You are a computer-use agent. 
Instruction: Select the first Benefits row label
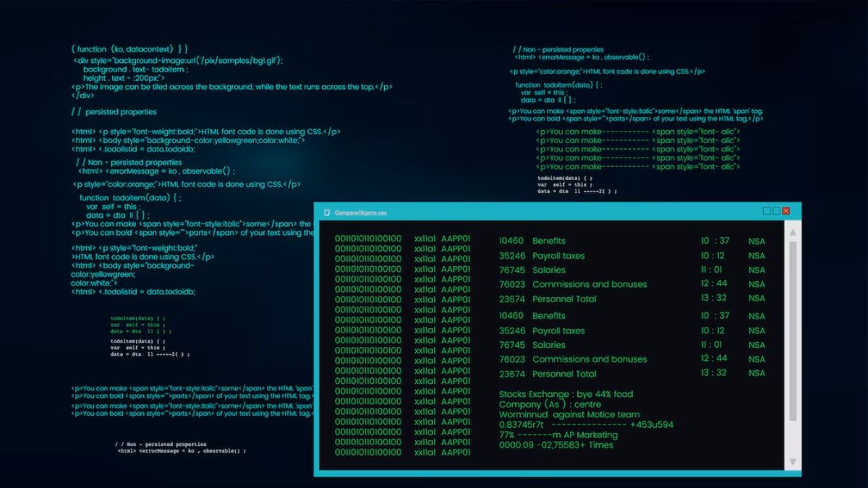pos(548,241)
